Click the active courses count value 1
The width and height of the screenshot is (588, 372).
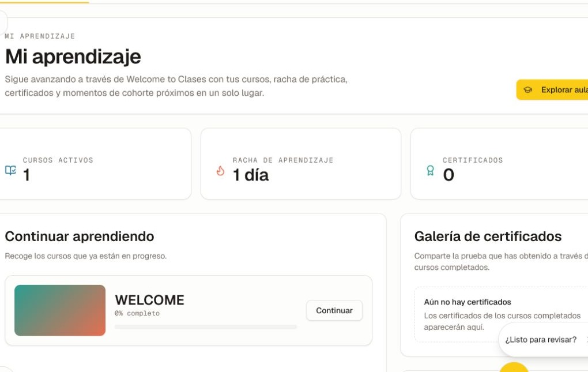[x=27, y=175]
